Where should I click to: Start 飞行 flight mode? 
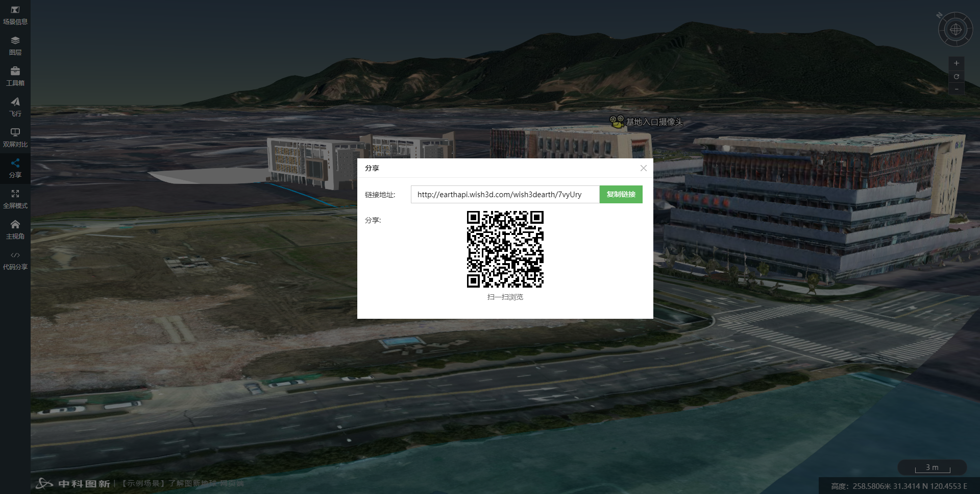click(x=15, y=107)
